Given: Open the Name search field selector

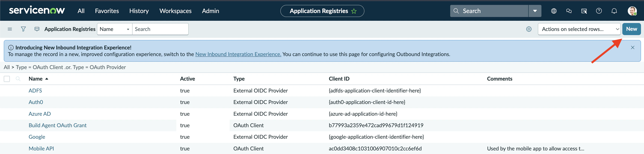Looking at the screenshot, I should tap(114, 29).
